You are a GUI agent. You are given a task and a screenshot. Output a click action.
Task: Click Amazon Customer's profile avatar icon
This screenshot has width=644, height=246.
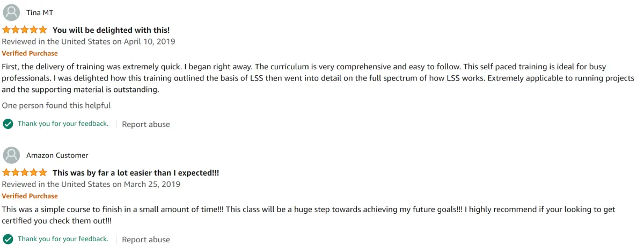click(11, 155)
